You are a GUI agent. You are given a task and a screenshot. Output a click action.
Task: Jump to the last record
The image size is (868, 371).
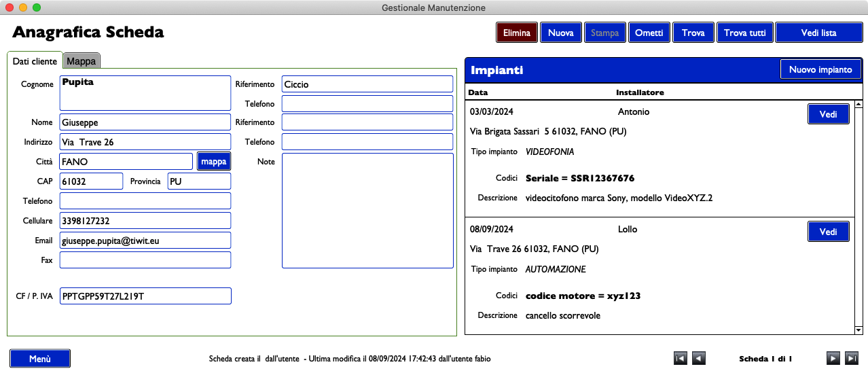coord(851,358)
